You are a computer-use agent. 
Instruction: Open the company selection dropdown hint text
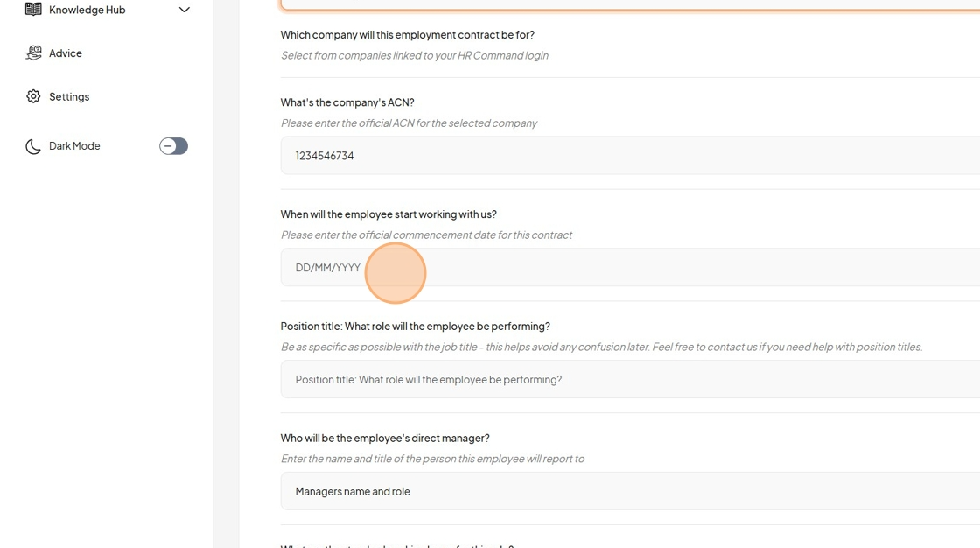pyautogui.click(x=415, y=55)
